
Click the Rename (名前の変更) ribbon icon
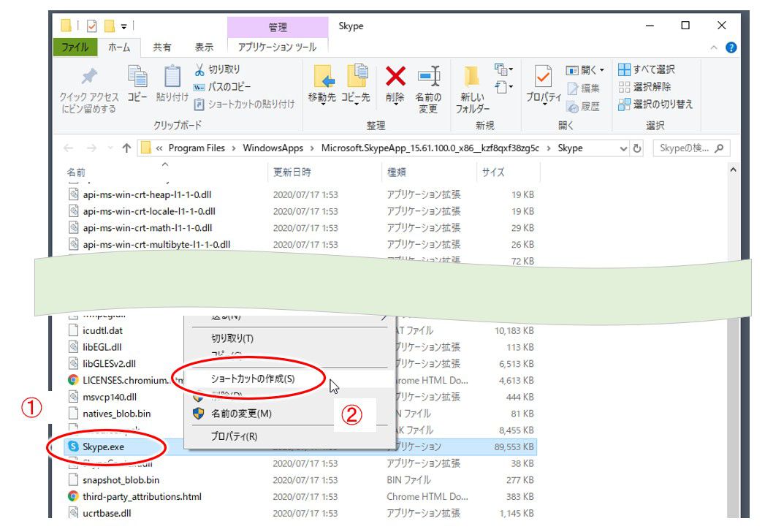(428, 77)
